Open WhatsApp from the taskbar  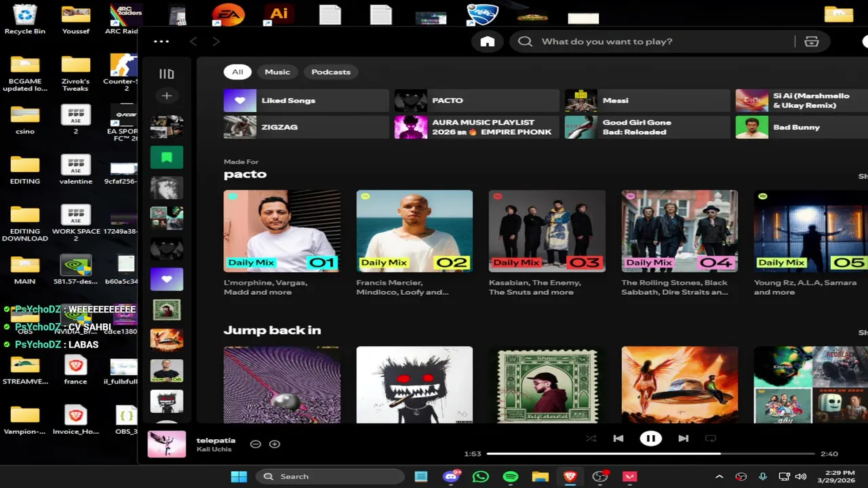pyautogui.click(x=481, y=476)
